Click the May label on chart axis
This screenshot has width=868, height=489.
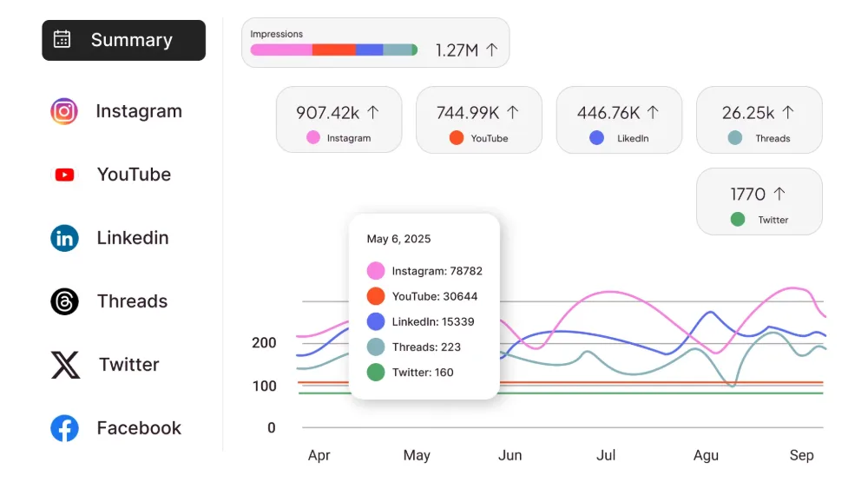(417, 455)
